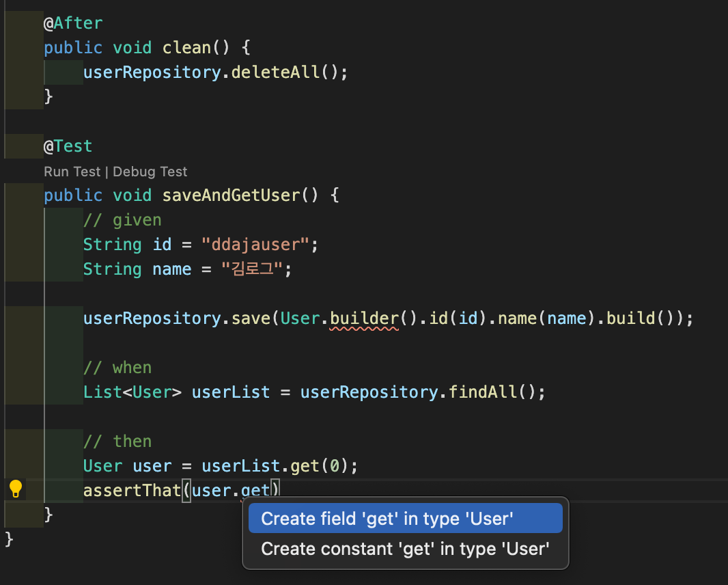
Task: Click the yellow lightbulb quick-fix icon
Action: click(x=15, y=489)
